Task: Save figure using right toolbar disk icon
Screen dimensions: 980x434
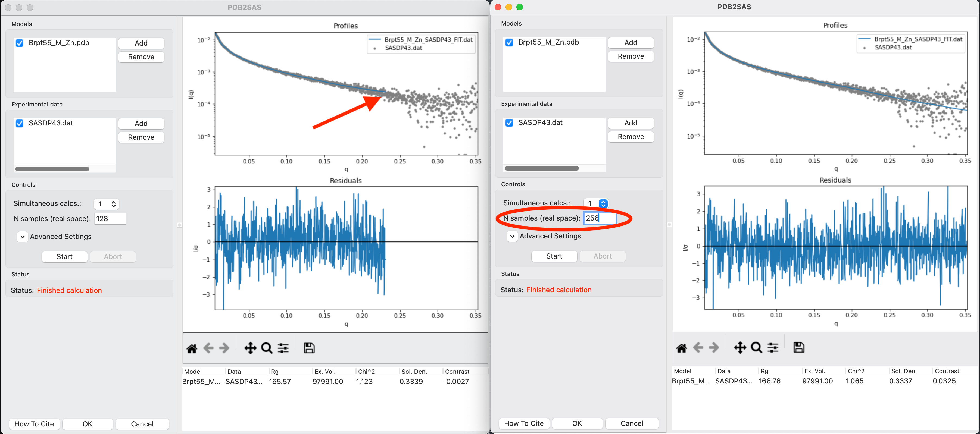Action: pos(798,348)
